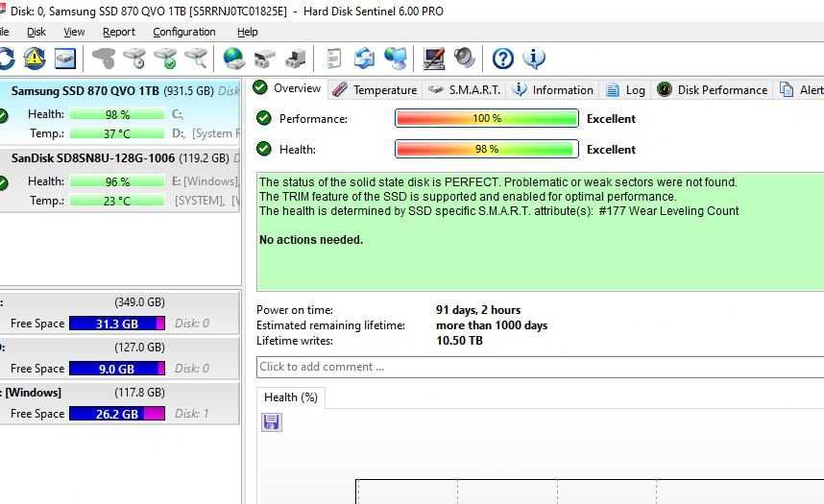Select the (127.0 GB) partition row
This screenshot has width=824, height=504.
120,358
